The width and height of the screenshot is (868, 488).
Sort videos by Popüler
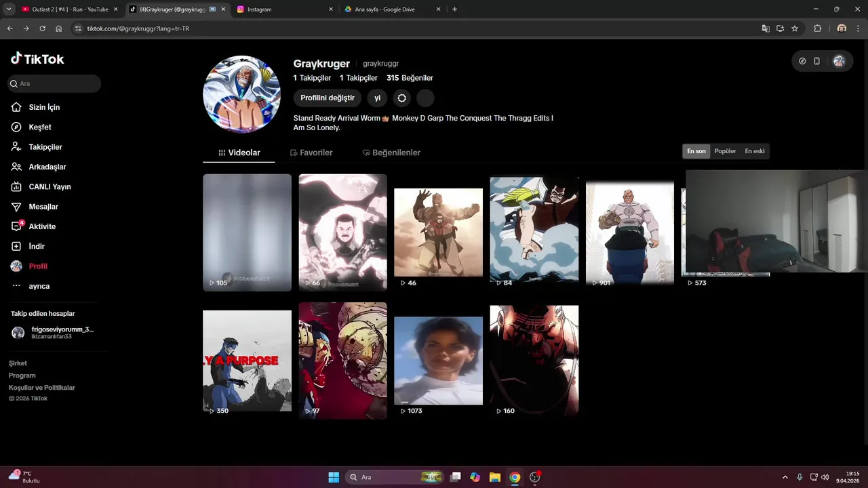[x=725, y=151]
